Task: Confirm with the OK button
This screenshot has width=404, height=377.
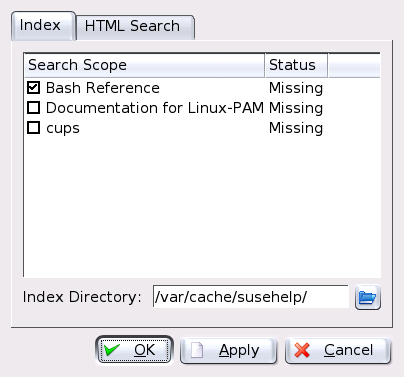Action: 134,350
